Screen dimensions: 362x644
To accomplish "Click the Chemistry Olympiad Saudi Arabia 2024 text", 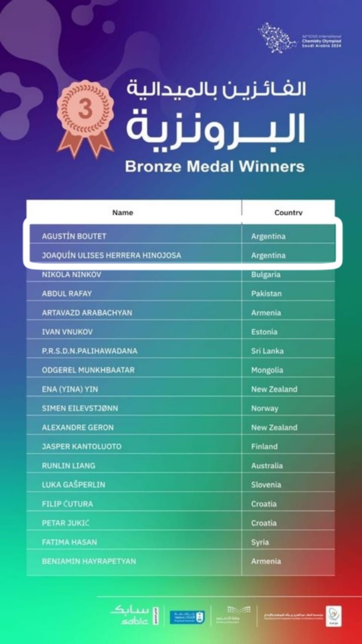I will pos(321,41).
